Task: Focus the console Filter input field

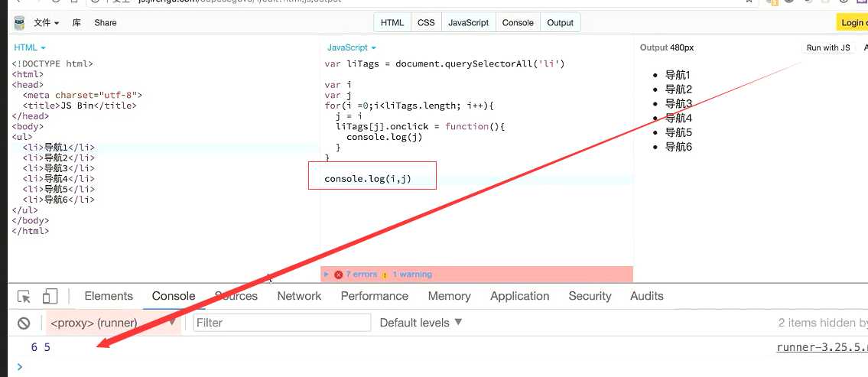Action: pos(281,323)
